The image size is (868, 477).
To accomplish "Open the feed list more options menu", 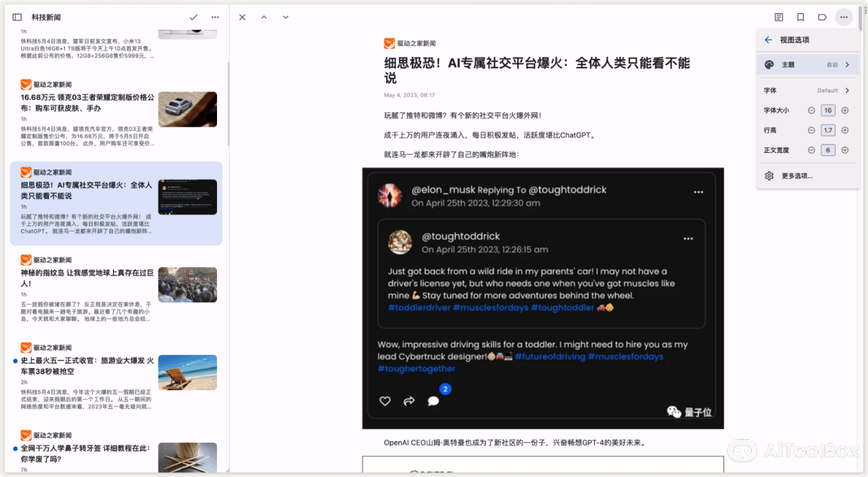I will pos(215,17).
